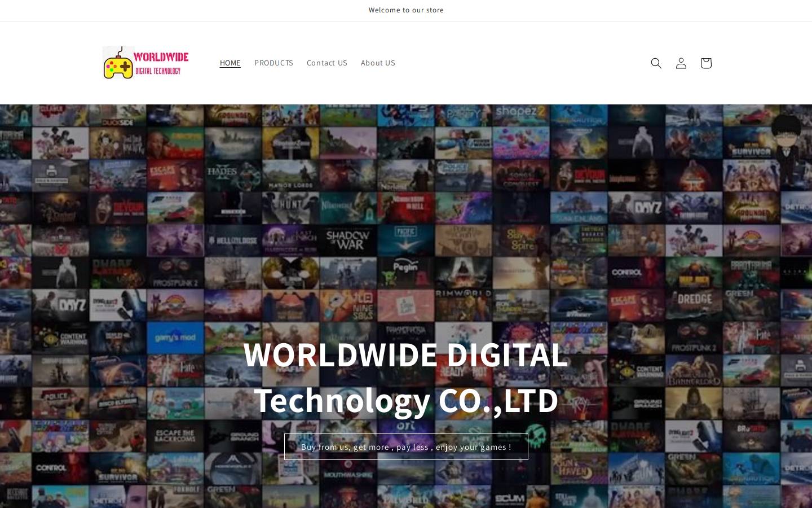Image resolution: width=812 pixels, height=508 pixels.
Task: Open the search icon in header
Action: [656, 63]
